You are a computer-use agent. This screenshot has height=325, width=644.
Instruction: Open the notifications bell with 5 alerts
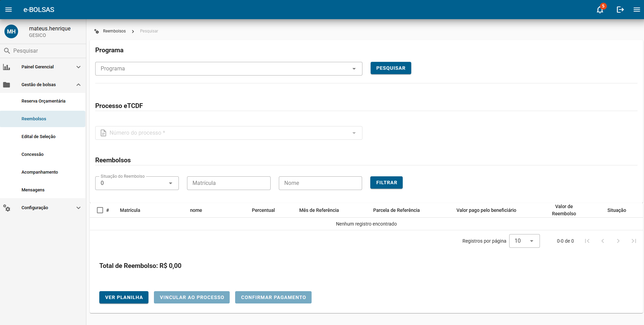click(x=600, y=10)
